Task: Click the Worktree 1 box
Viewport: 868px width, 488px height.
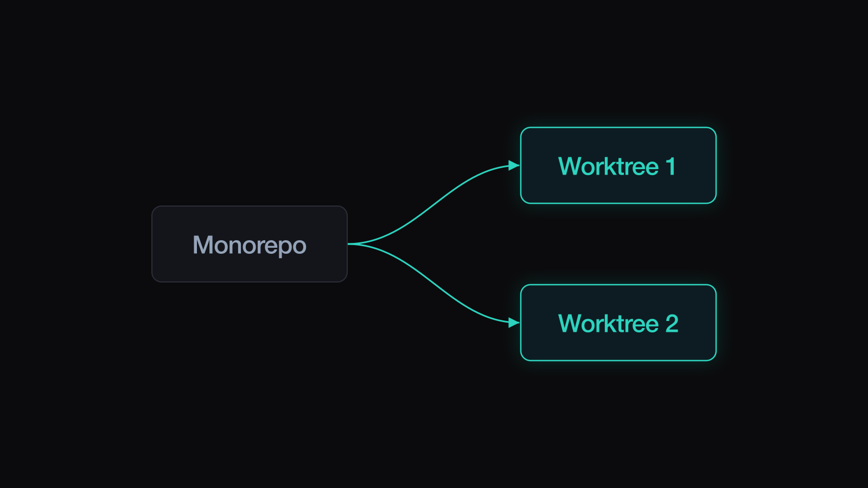Action: click(x=618, y=165)
